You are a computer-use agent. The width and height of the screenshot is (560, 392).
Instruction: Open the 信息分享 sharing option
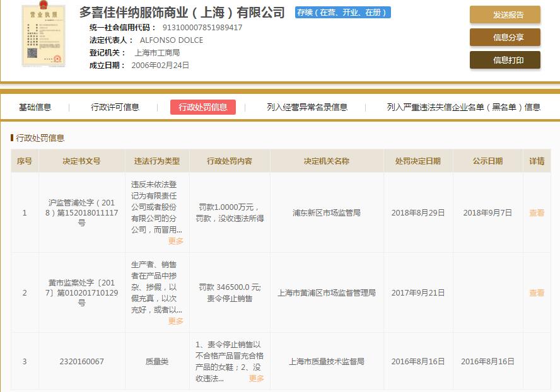click(x=504, y=38)
